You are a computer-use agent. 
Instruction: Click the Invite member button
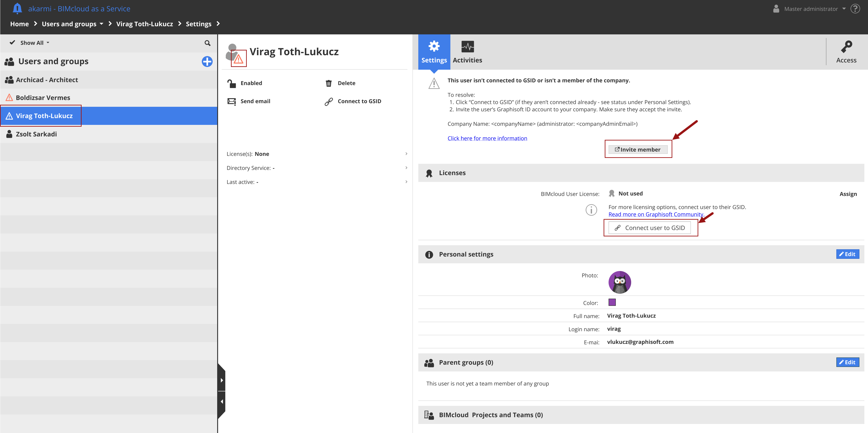(637, 149)
